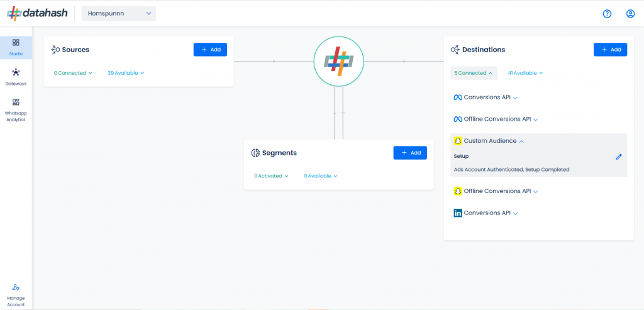The image size is (644, 310).
Task: Expand the 39 Available sources list
Action: [126, 73]
